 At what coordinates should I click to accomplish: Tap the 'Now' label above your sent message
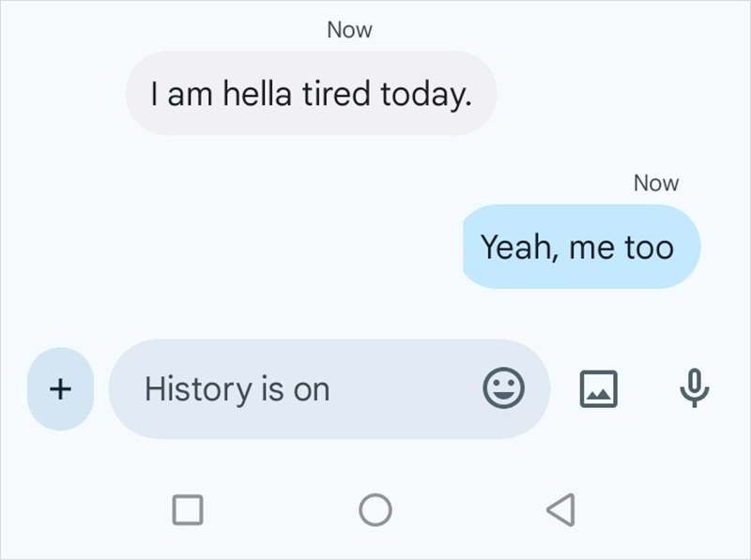point(656,182)
